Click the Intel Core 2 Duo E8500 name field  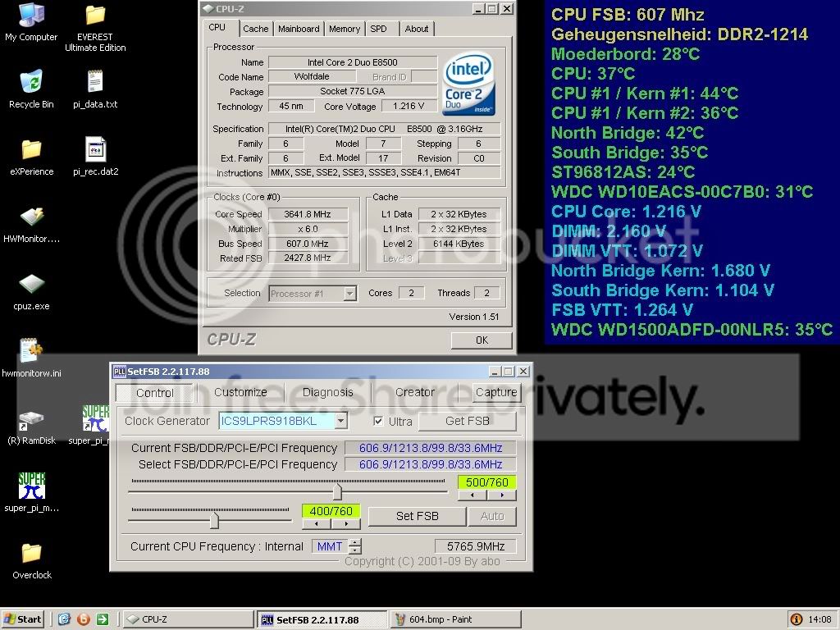click(353, 62)
